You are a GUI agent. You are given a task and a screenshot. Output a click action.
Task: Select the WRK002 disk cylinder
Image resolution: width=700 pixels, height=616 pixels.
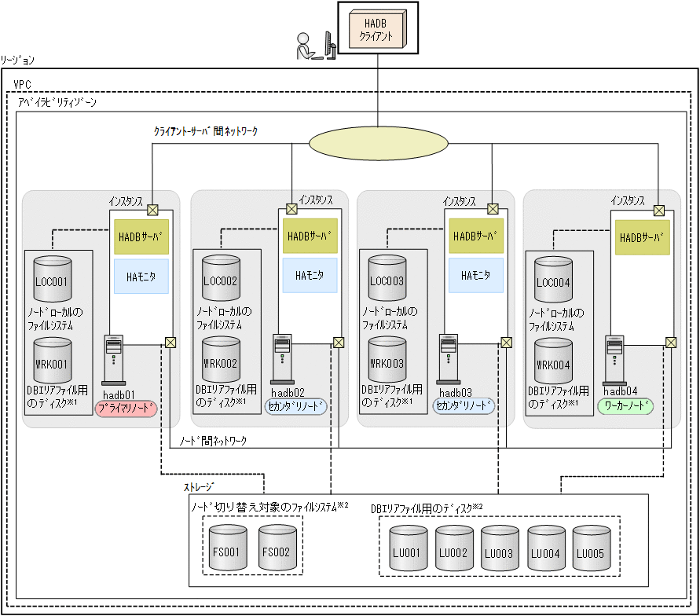(221, 361)
